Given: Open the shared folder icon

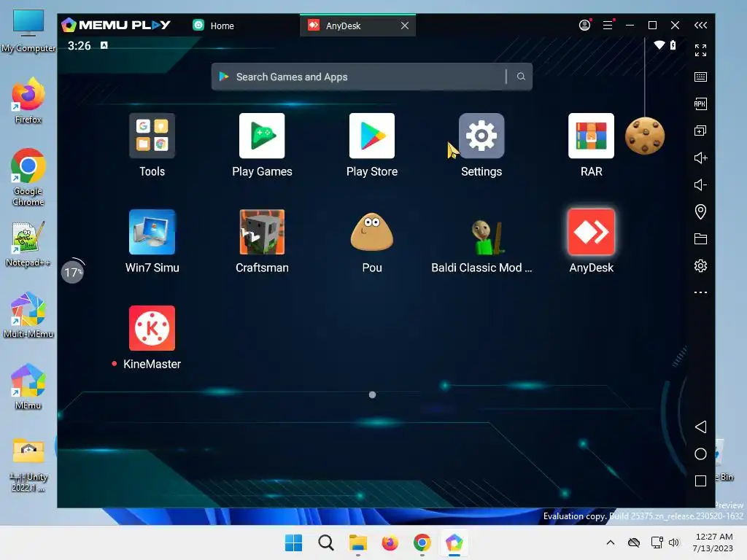Looking at the screenshot, I should point(700,238).
